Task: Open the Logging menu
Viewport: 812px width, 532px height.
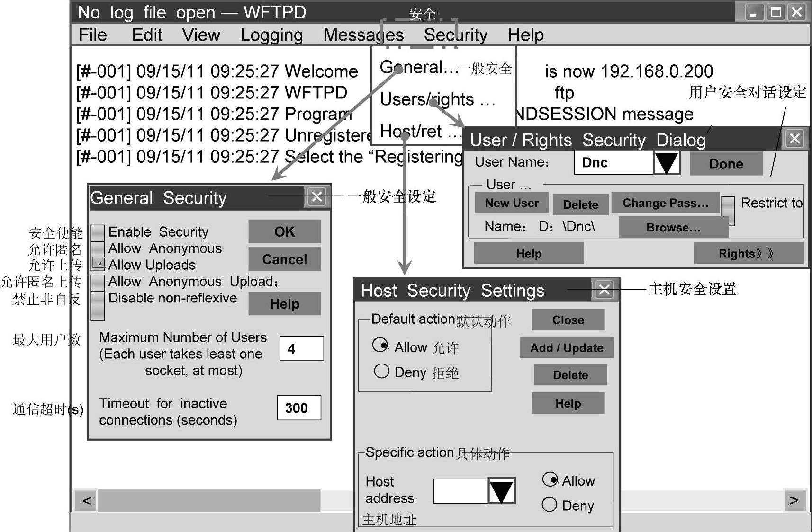Action: coord(271,35)
